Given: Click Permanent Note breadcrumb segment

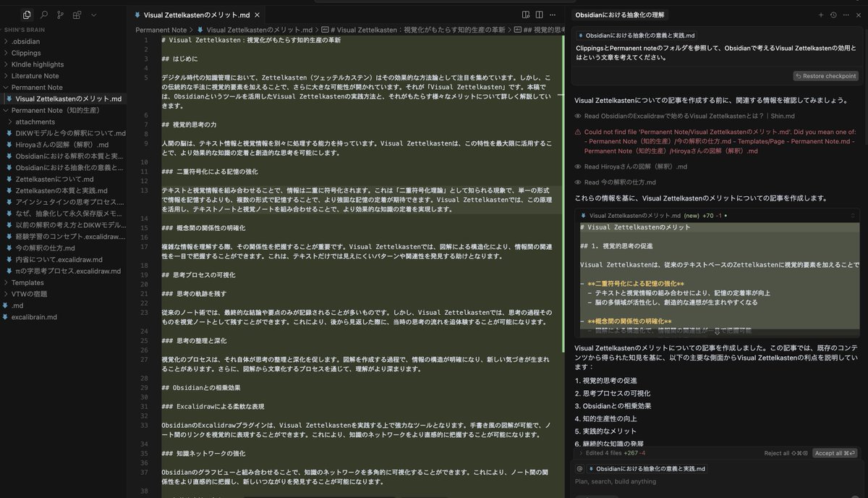Looking at the screenshot, I should click(161, 30).
